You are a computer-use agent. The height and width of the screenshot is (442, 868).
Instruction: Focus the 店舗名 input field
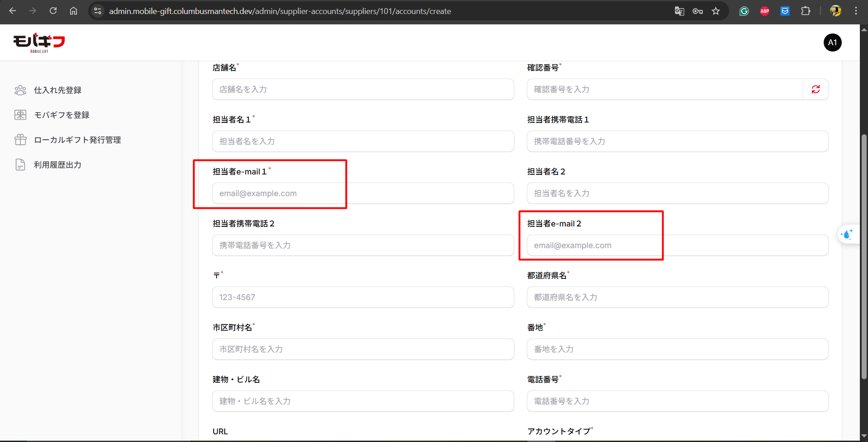363,89
